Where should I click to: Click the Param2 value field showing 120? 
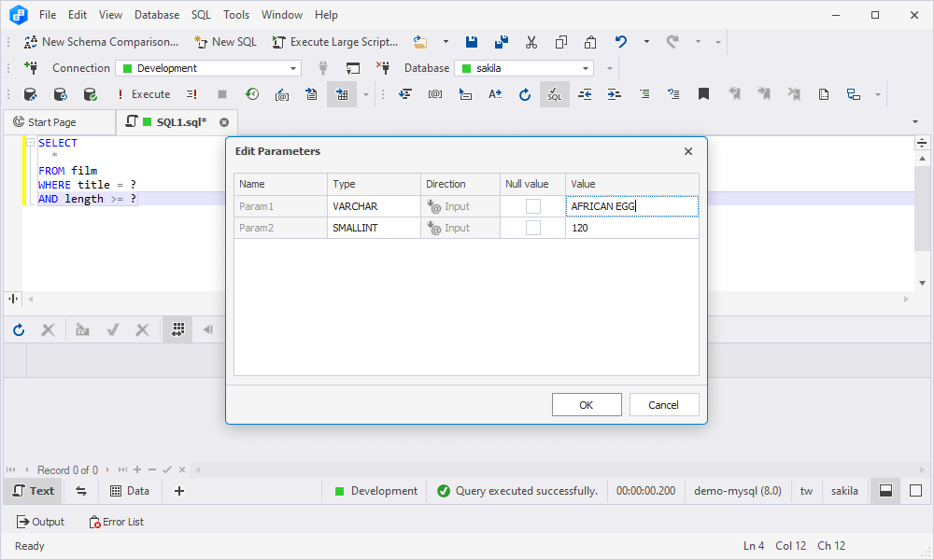click(x=632, y=228)
